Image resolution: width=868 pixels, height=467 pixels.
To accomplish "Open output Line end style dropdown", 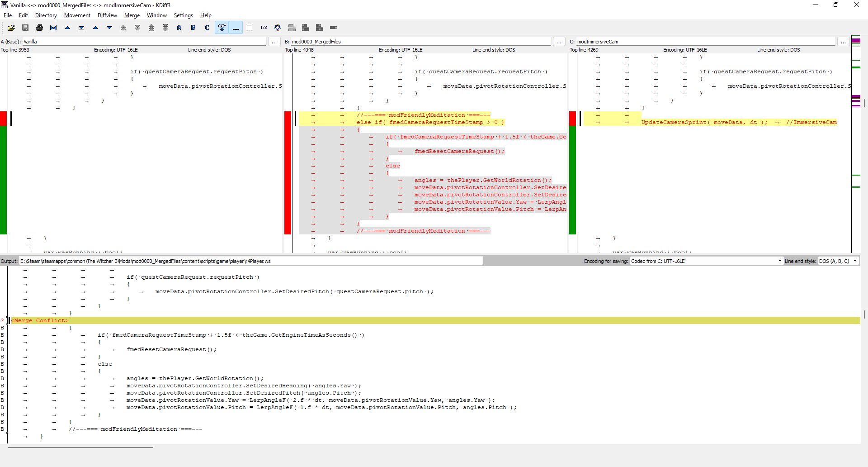I will (838, 261).
